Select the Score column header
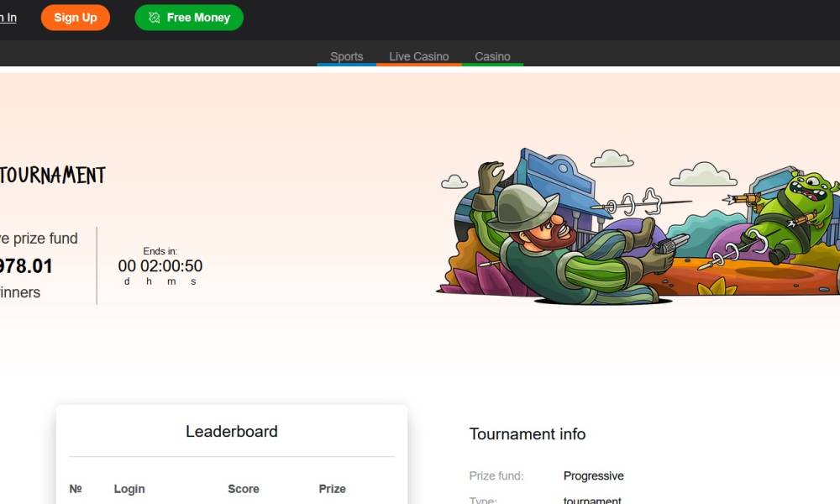840x504 pixels. pyautogui.click(x=244, y=489)
